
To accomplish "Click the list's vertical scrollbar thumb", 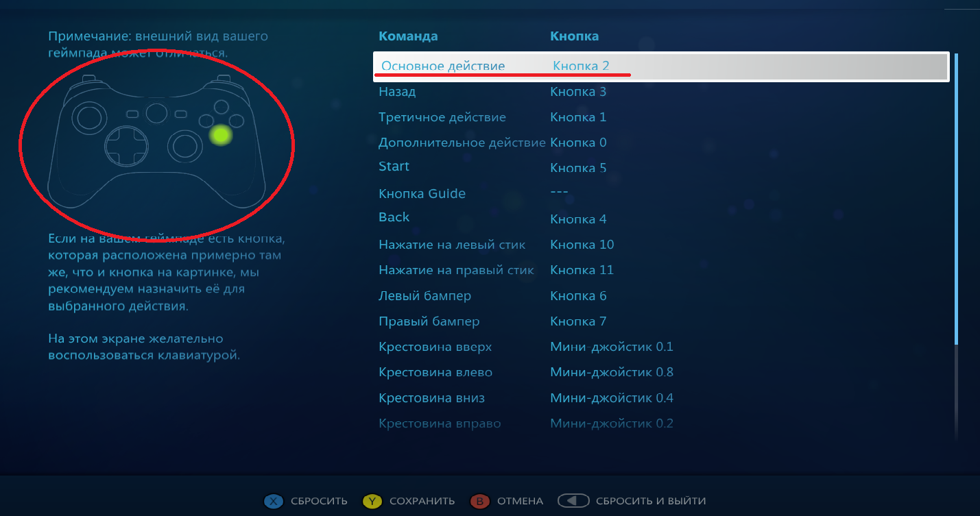I will point(957,199).
